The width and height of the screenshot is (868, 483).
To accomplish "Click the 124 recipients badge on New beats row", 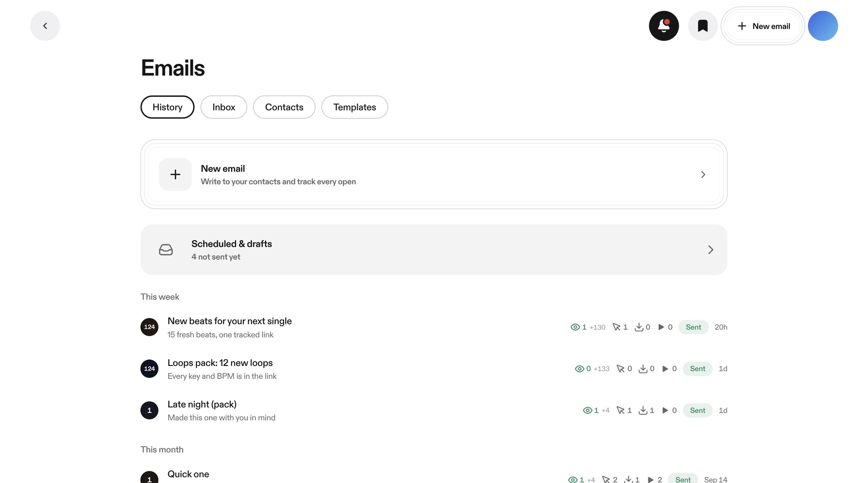I will pyautogui.click(x=149, y=327).
